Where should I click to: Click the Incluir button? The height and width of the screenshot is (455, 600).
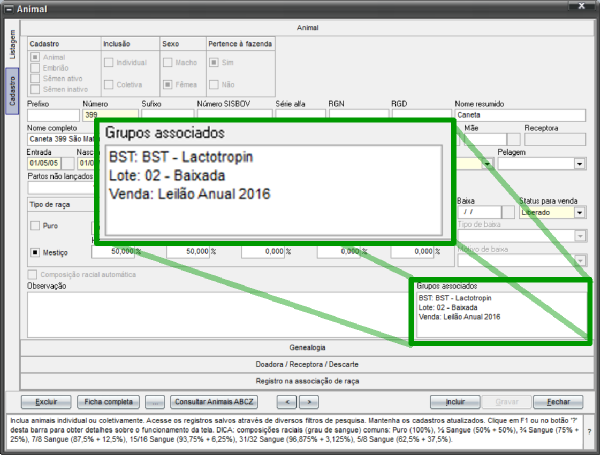click(x=455, y=402)
